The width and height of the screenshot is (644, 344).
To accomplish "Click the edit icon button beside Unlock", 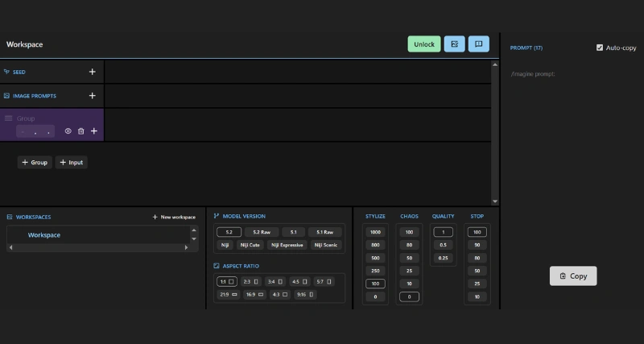I will (454, 44).
